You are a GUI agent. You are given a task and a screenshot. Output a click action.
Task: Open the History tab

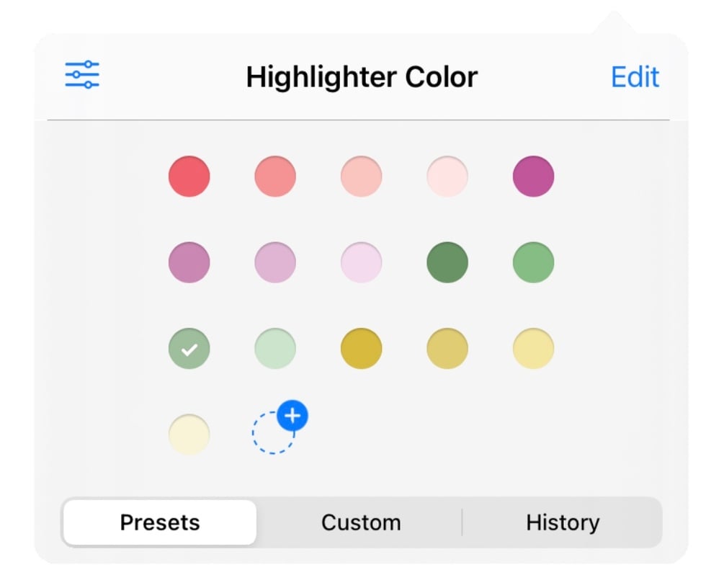click(x=563, y=522)
